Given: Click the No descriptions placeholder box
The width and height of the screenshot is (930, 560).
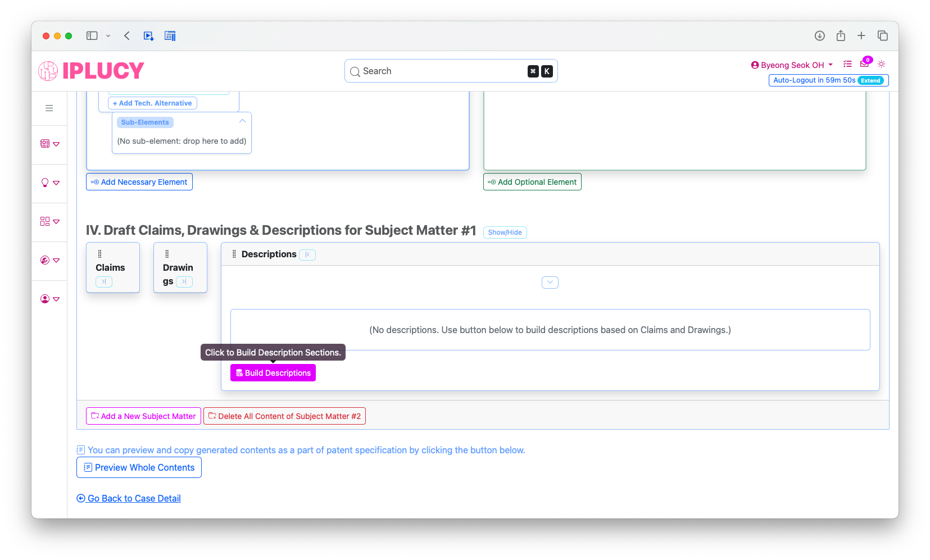Looking at the screenshot, I should coord(550,330).
